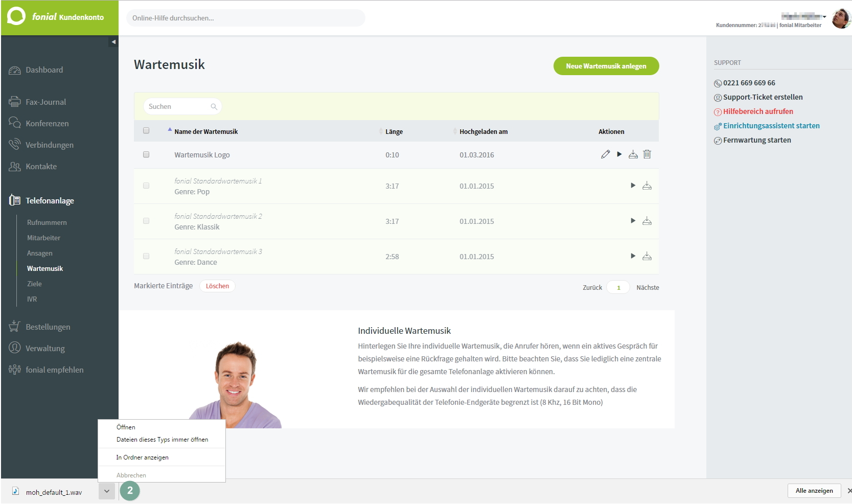Screen dimensions: 852x504
Task: Play fonial Standardwartemusik 2 Klassik
Action: click(633, 221)
